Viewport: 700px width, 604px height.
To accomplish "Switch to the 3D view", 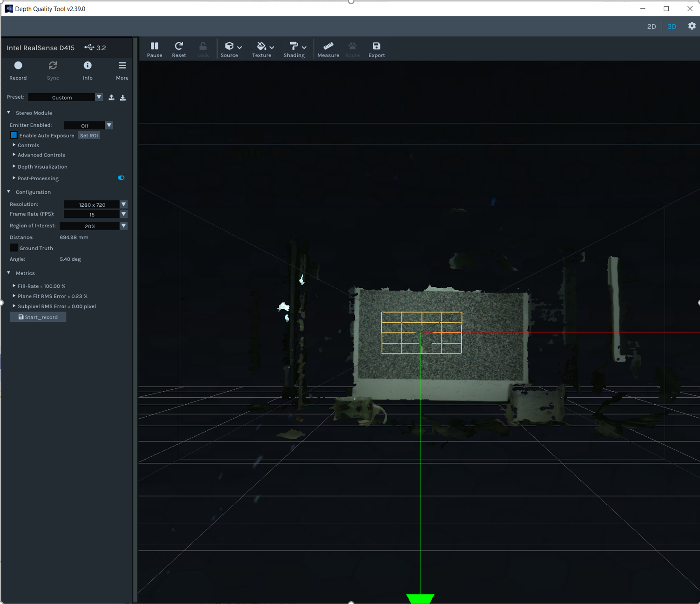I will click(672, 27).
